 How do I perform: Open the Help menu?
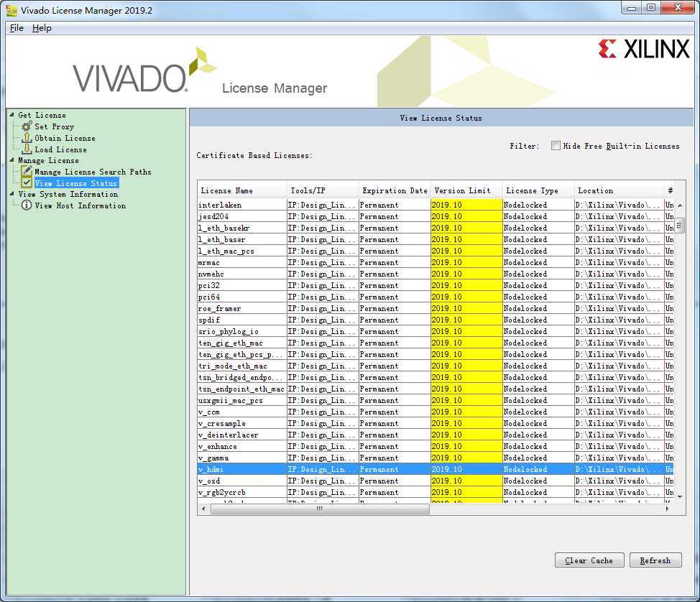pyautogui.click(x=42, y=28)
